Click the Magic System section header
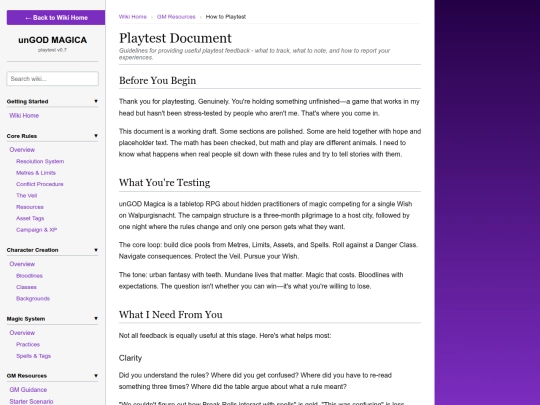Viewport: 540px width, 405px height. (26, 319)
